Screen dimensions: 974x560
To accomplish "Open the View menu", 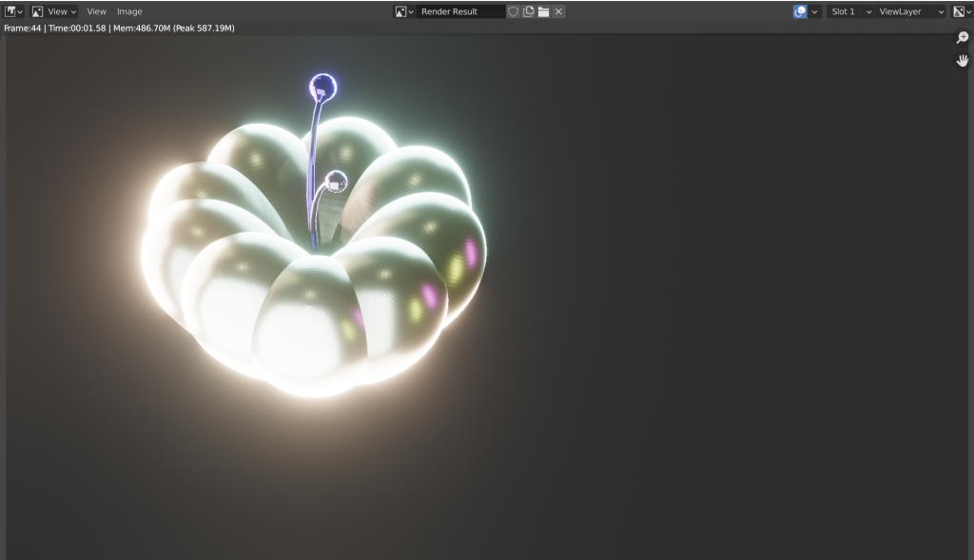I will (96, 11).
